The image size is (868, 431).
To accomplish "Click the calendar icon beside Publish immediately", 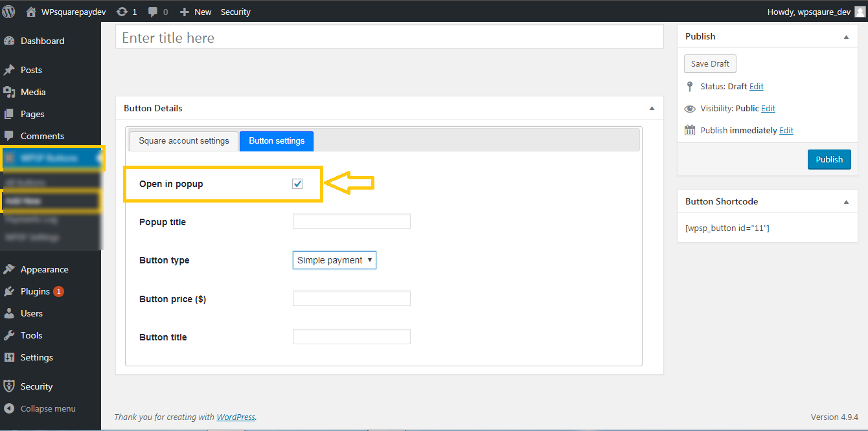I will pyautogui.click(x=690, y=130).
